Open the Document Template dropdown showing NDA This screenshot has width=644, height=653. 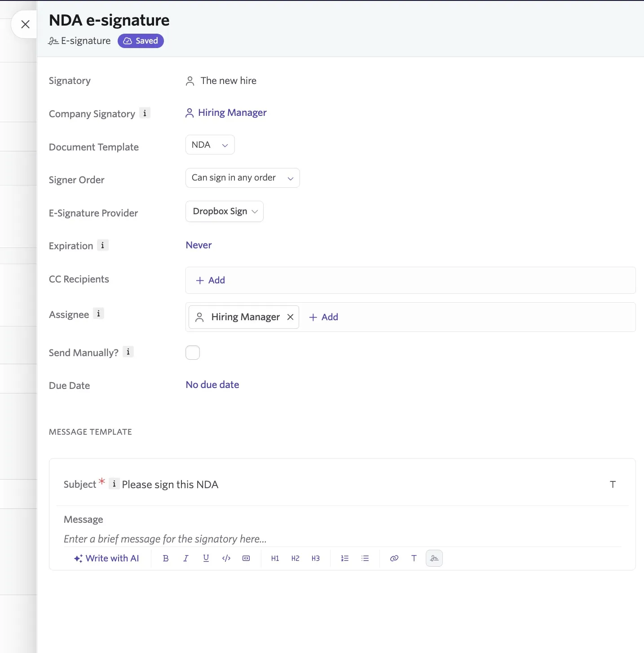point(210,145)
